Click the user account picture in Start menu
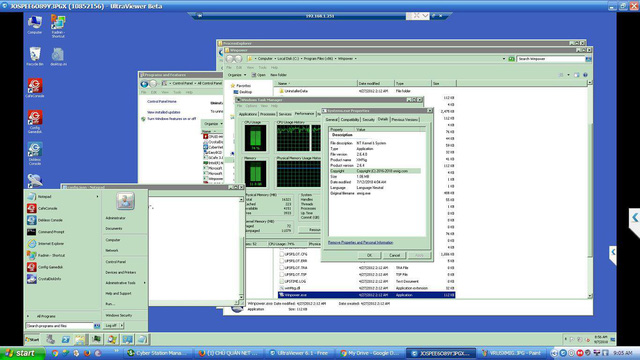 tap(125, 201)
